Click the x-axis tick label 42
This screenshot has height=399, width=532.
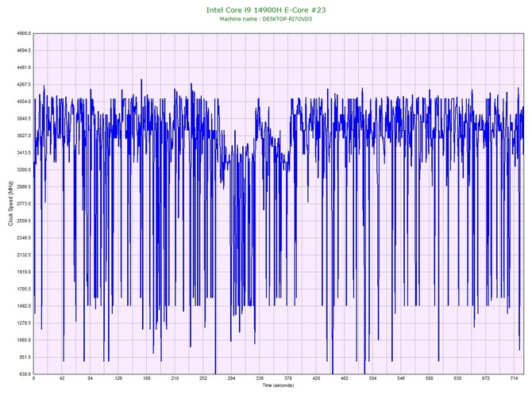click(x=62, y=378)
